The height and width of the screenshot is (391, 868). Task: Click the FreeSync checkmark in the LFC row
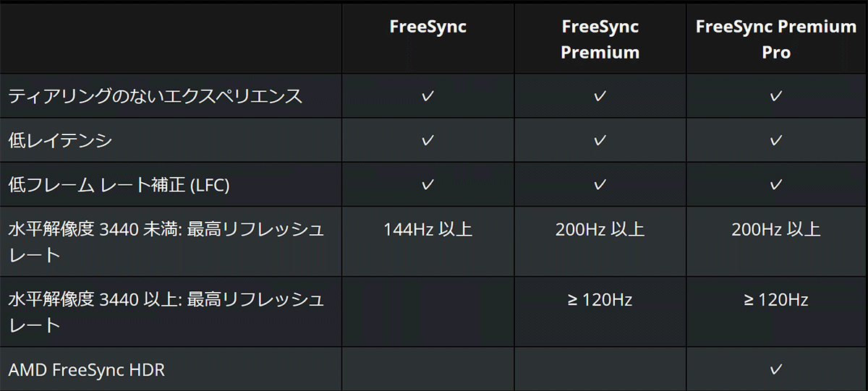click(427, 185)
